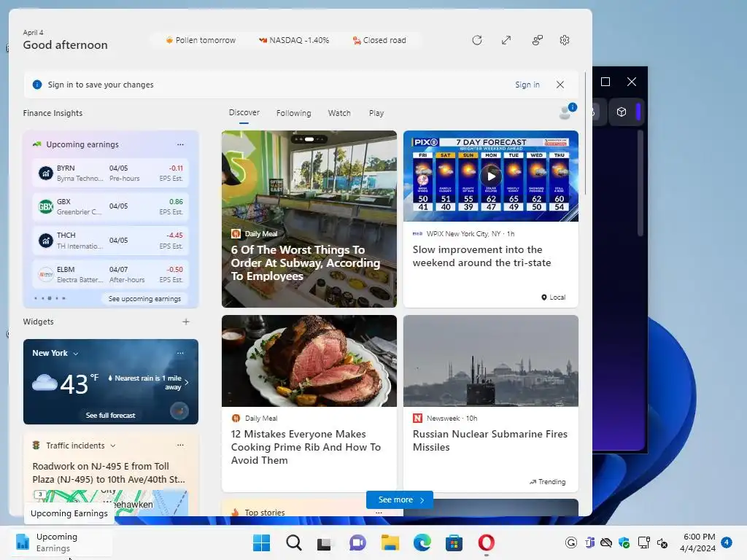Image resolution: width=747 pixels, height=560 pixels.
Task: Open the traffic map thumbnail
Action: tap(111, 502)
